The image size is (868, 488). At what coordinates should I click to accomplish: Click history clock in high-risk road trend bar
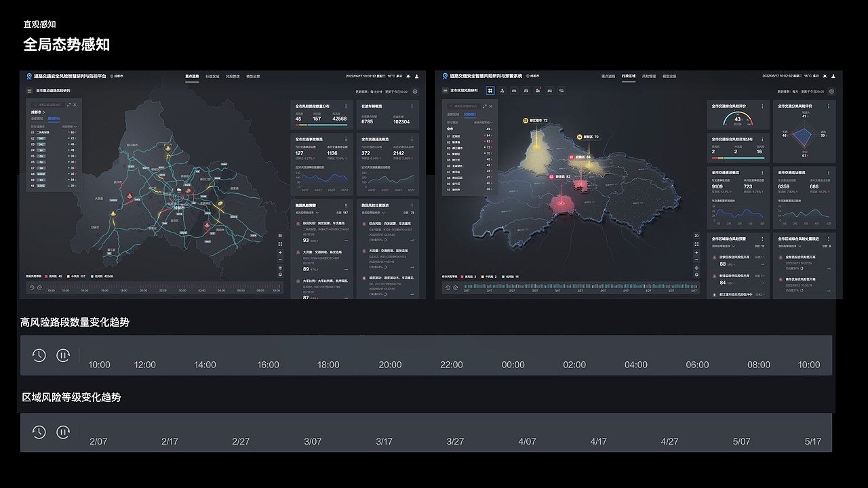(39, 355)
